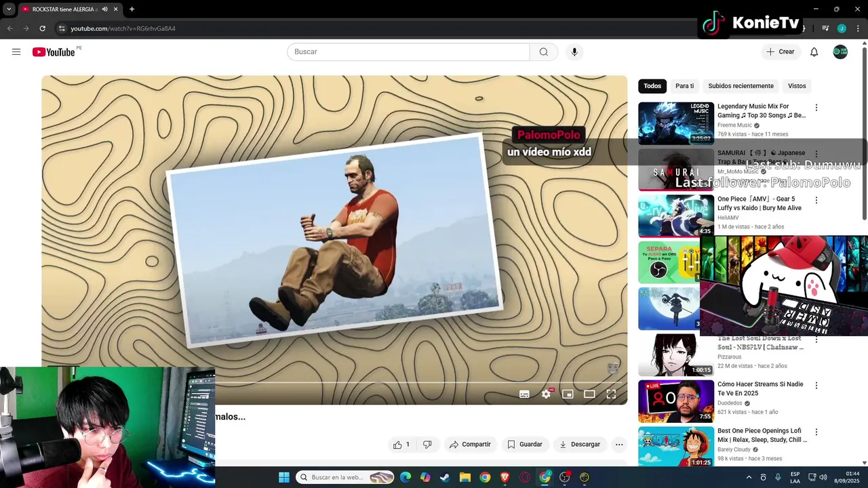Open the notifications bell
The height and width of the screenshot is (488, 868).
tap(814, 52)
